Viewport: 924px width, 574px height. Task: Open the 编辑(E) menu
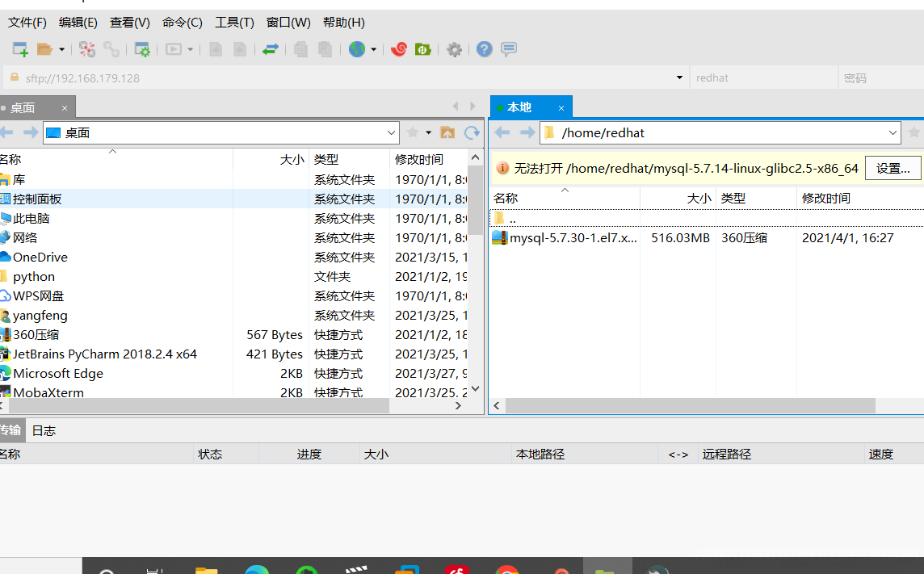pos(78,23)
